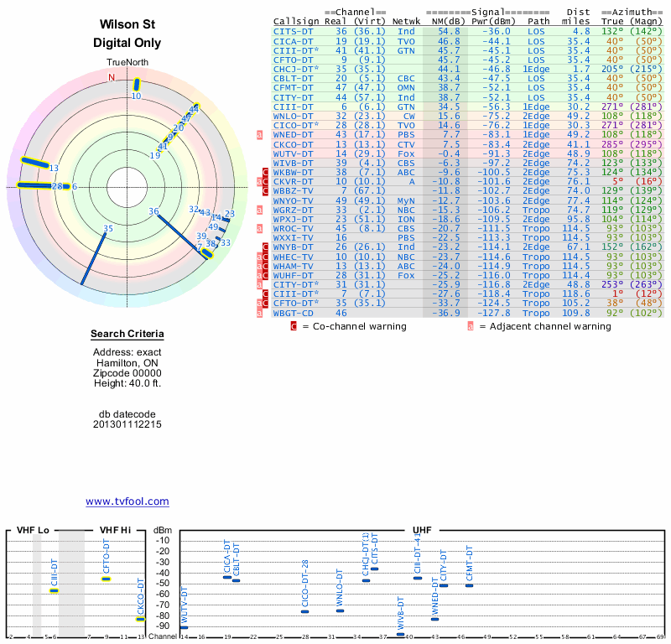Open the CITS-DT callsign entry
This screenshot has height=644, width=671.
tap(294, 31)
